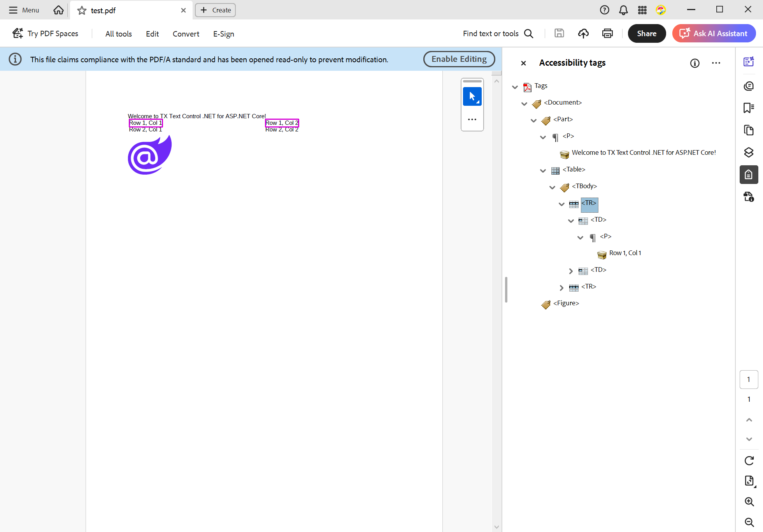
Task: Click the Zoom in magnifier icon
Action: 749,502
